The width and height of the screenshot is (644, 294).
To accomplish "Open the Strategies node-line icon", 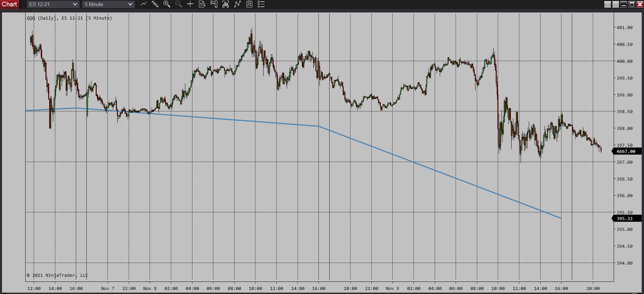I will (x=238, y=4).
